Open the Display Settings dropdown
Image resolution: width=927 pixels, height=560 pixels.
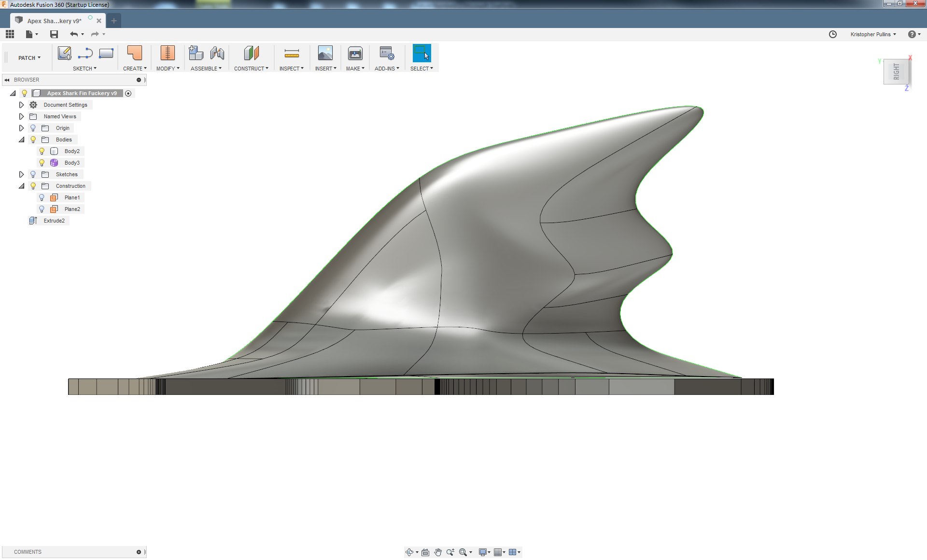[x=485, y=552]
